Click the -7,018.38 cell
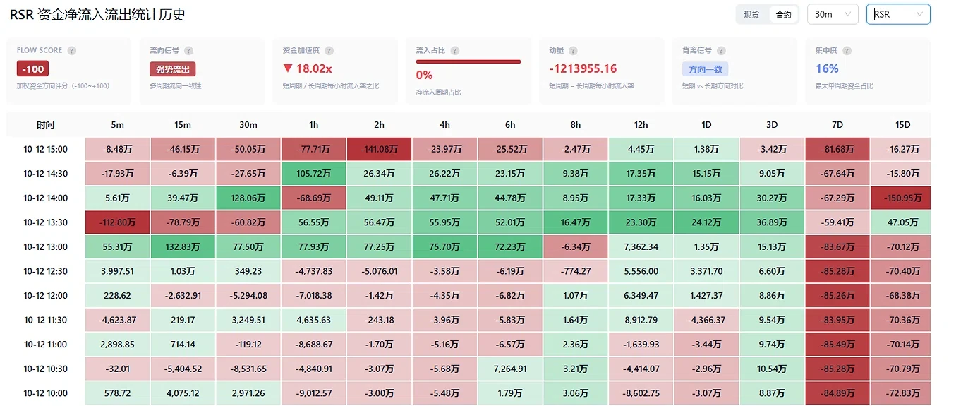 (x=313, y=296)
